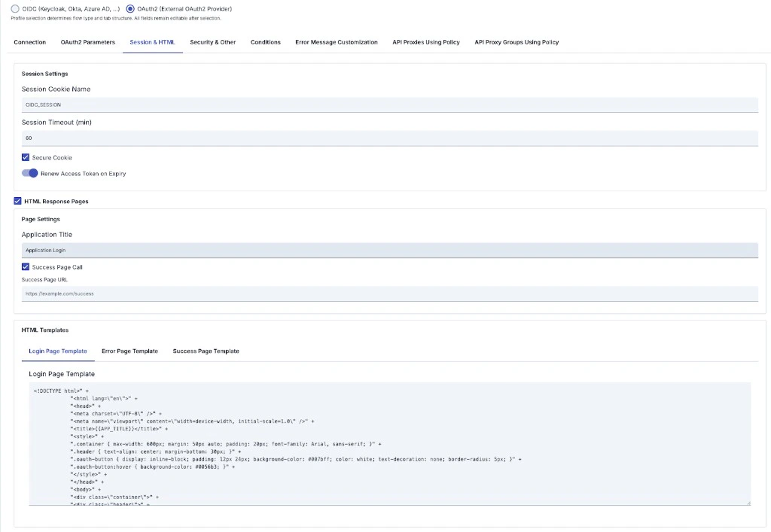
Task: Switch to the Security & Other tab
Action: click(x=212, y=43)
